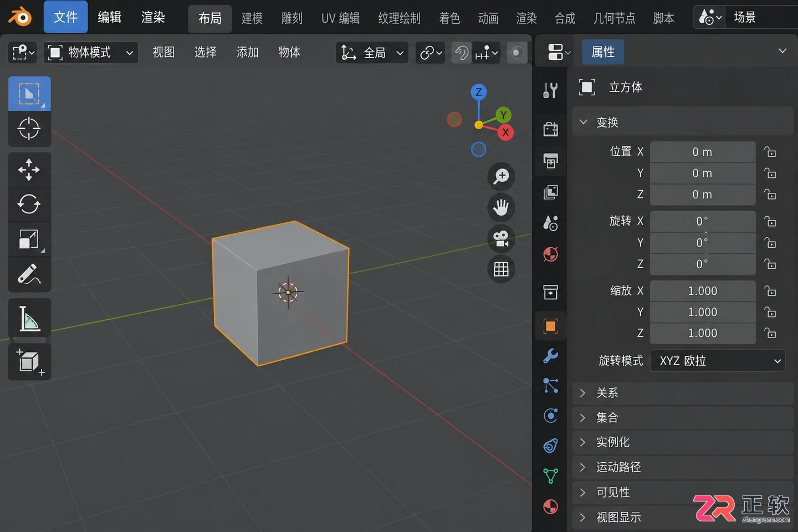The image size is (798, 532).
Task: Toggle lock for Scale Y
Action: point(770,313)
